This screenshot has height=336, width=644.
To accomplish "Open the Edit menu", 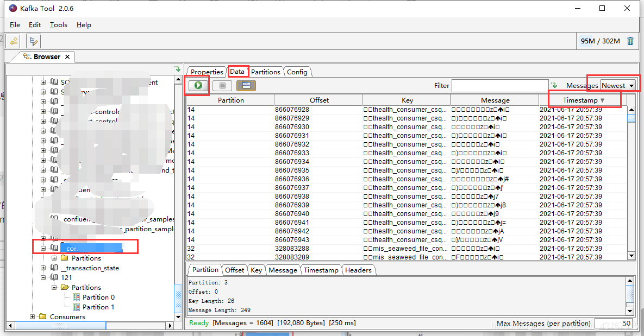I will point(34,24).
